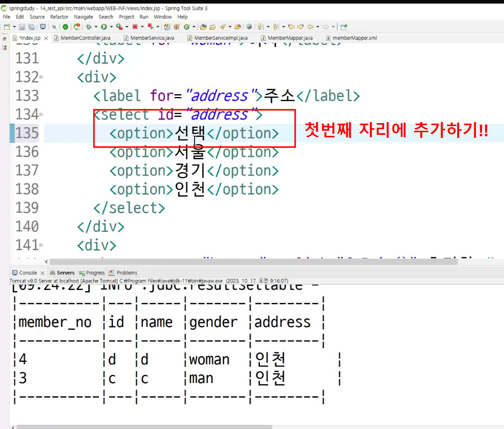504x429 pixels.
Task: Click the console horizontal scrollbar thumb
Action: [145, 427]
